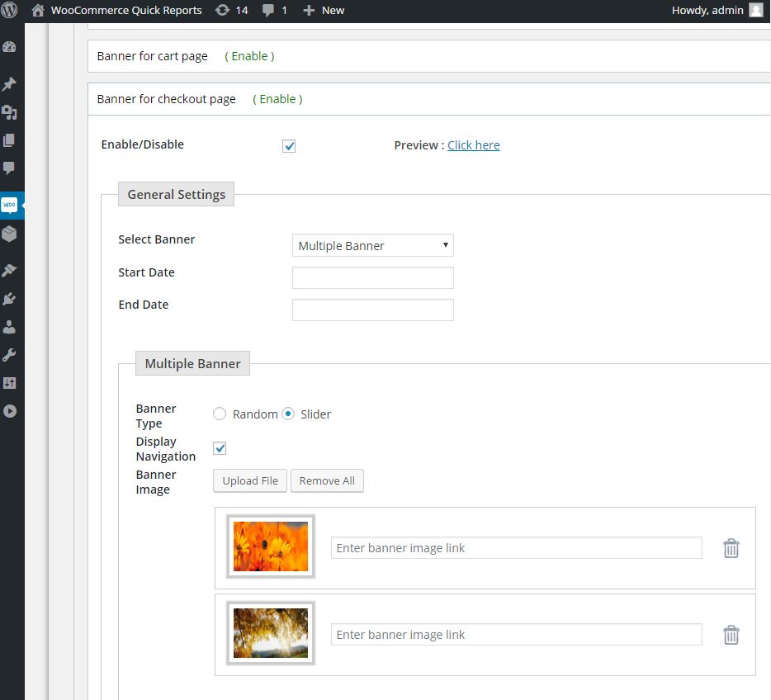The image size is (771, 700).
Task: Open the WordPress logo menu
Action: pyautogui.click(x=9, y=10)
